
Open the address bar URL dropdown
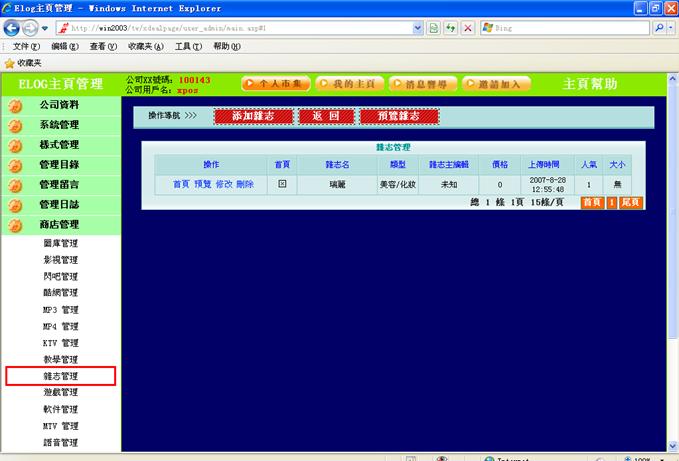point(417,28)
